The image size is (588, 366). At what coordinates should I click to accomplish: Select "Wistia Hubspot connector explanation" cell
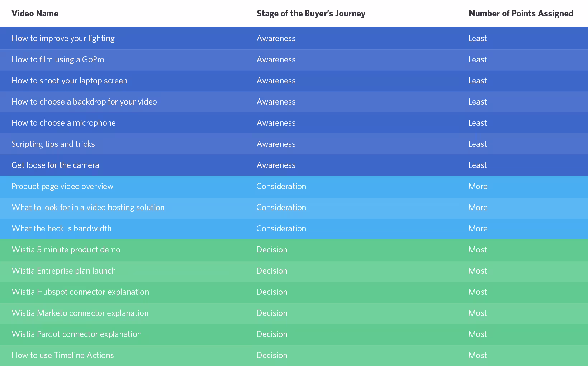point(80,292)
